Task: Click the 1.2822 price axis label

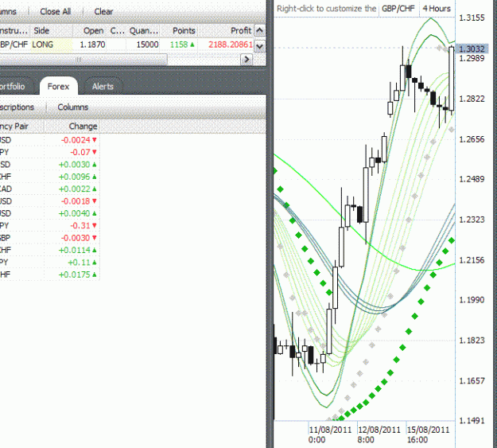Action: (472, 99)
